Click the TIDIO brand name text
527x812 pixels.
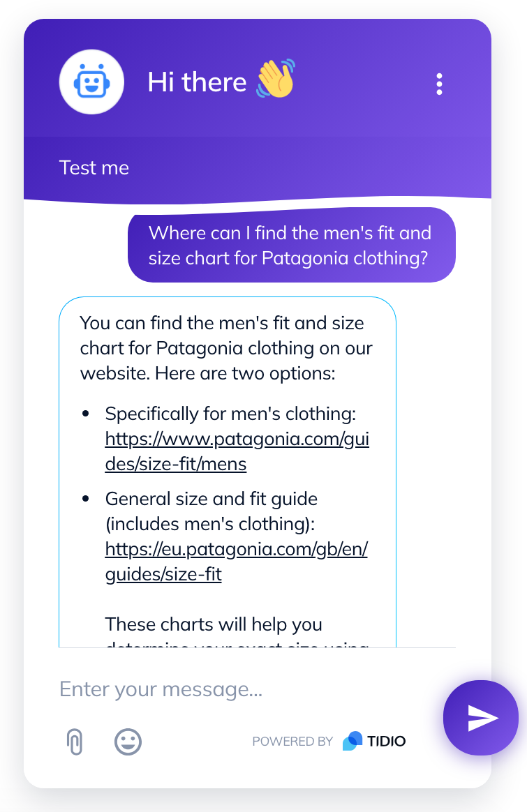click(x=387, y=742)
